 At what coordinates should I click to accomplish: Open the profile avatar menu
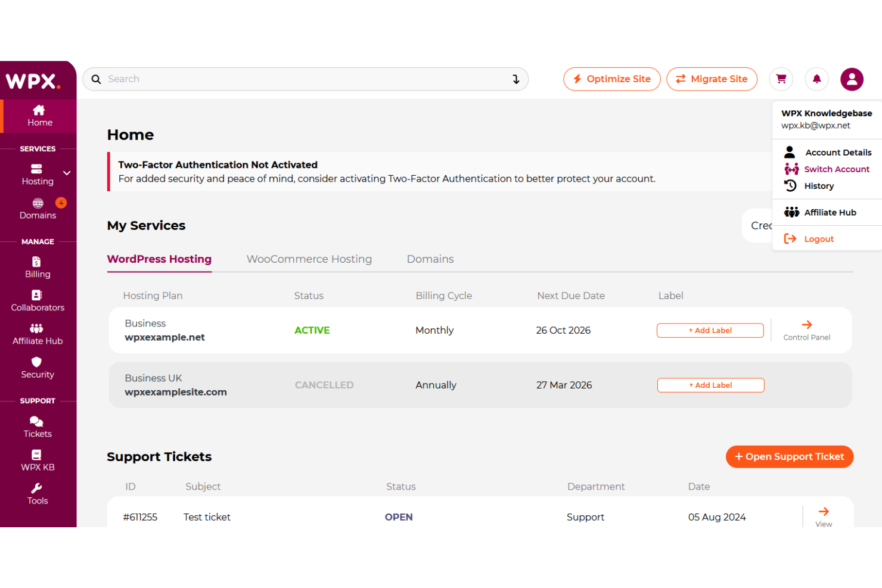click(x=852, y=79)
